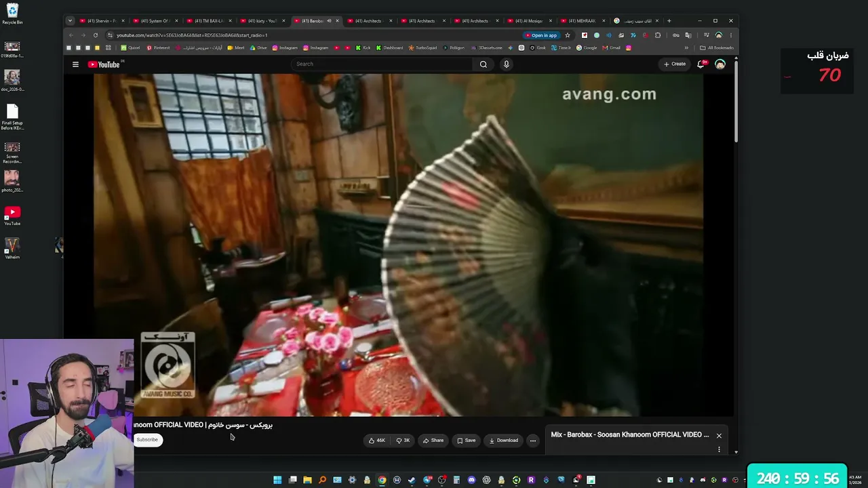Open the Drive bookmark
This screenshot has height=488, width=868.
coord(258,48)
